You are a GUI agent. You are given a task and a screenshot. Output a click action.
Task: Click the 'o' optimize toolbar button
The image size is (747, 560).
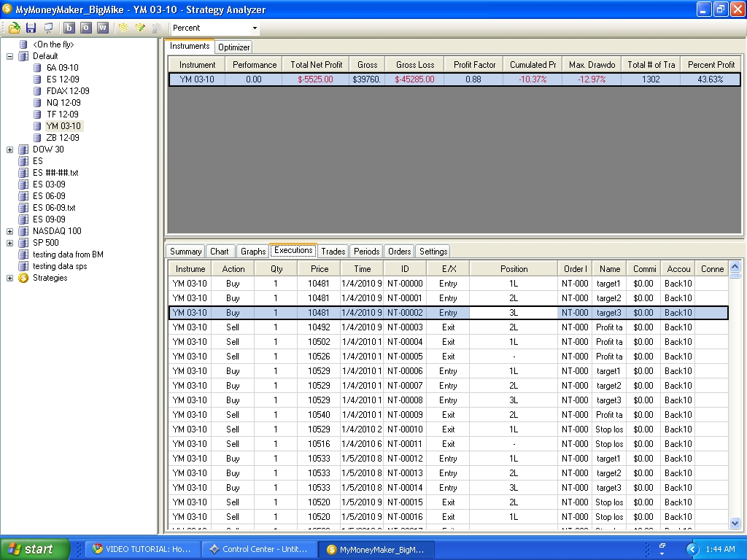(86, 28)
